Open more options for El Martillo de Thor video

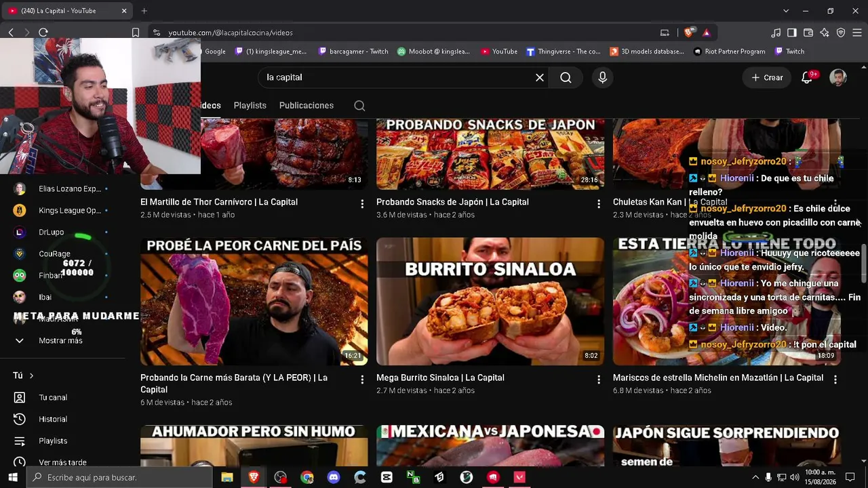click(x=362, y=203)
